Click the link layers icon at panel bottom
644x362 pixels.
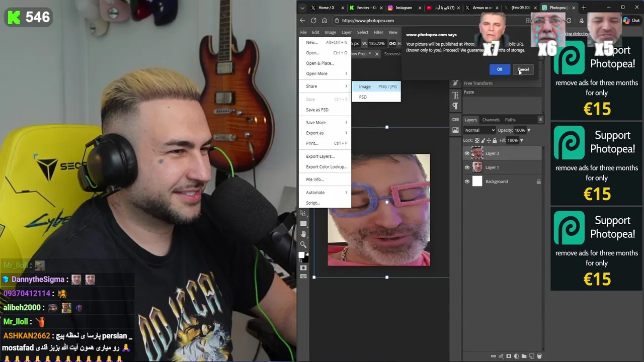(x=494, y=356)
